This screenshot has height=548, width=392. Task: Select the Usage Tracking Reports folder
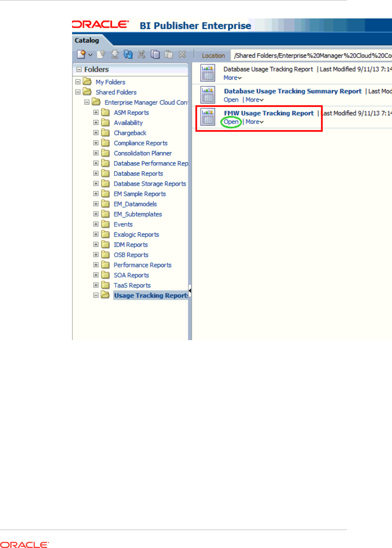click(151, 295)
